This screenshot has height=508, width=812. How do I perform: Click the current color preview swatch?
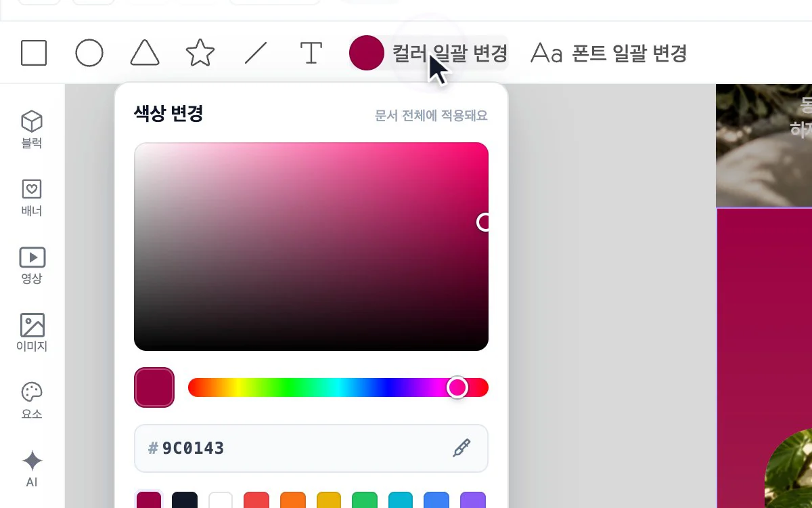154,387
